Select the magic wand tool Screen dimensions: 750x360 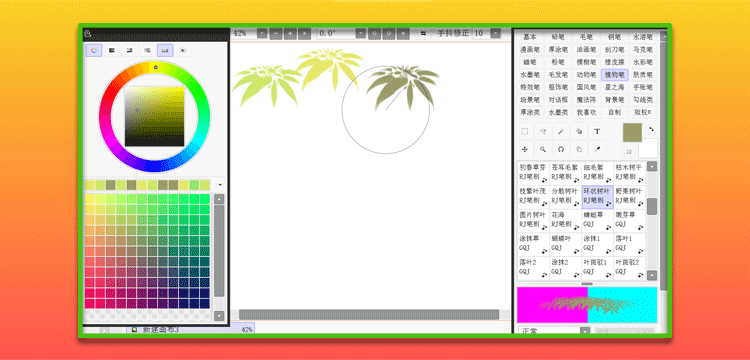click(561, 131)
